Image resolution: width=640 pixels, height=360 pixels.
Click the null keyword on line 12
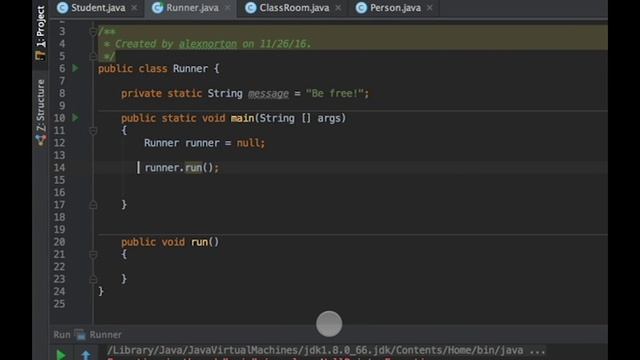[x=248, y=143]
